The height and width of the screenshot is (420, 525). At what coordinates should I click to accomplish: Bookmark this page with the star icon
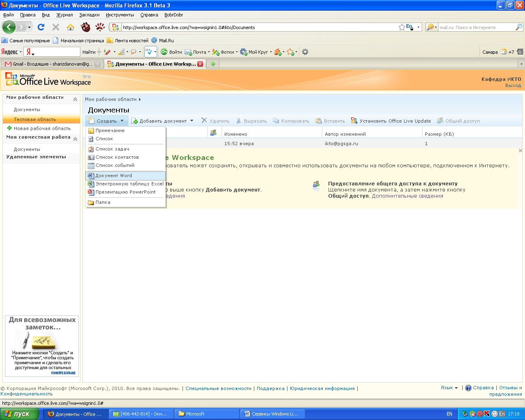click(x=402, y=27)
